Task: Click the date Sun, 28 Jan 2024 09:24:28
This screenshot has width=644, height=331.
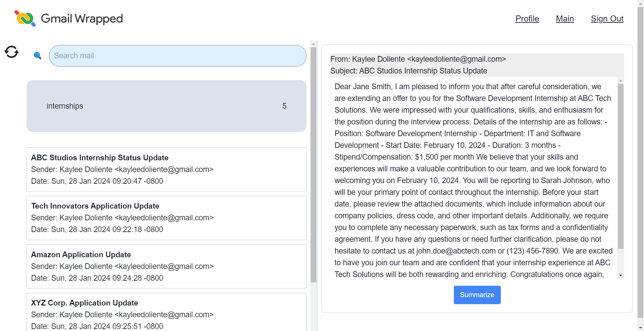Action: pos(97,278)
